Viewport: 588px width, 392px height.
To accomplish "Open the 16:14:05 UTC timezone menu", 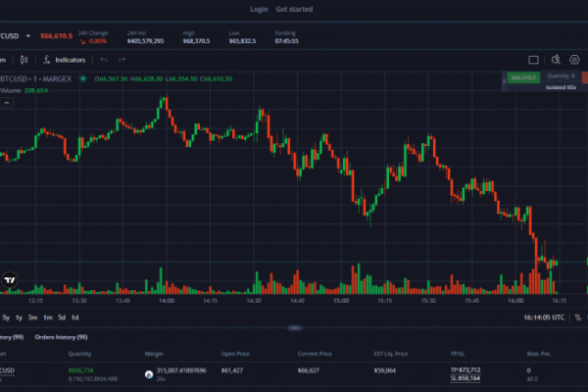I will tap(543, 318).
